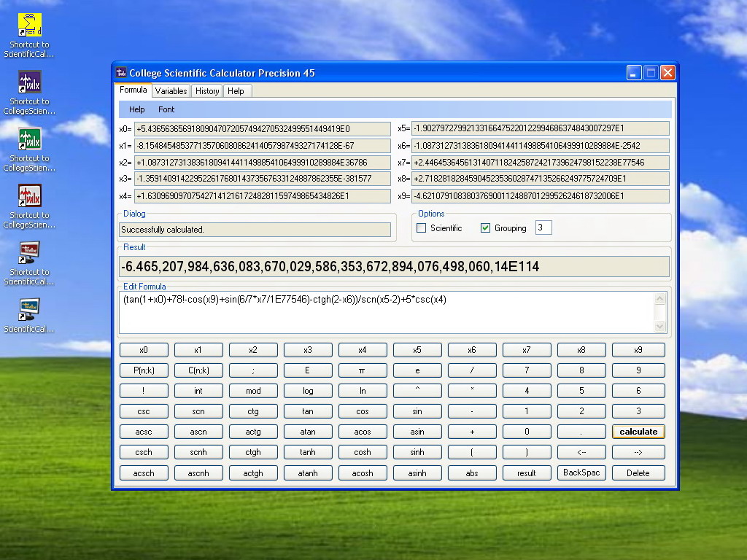This screenshot has width=747, height=560.
Task: Click the P(n;k) permutations button
Action: point(144,370)
